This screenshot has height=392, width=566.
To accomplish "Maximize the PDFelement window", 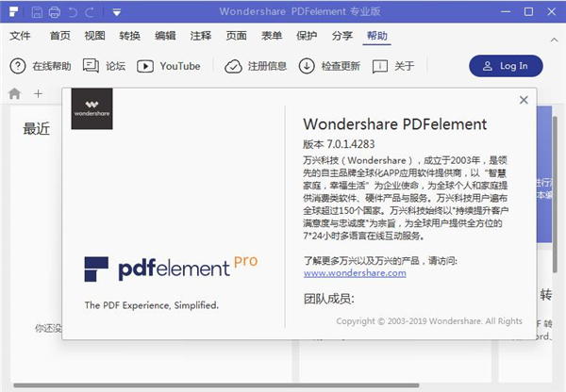I will (x=528, y=12).
